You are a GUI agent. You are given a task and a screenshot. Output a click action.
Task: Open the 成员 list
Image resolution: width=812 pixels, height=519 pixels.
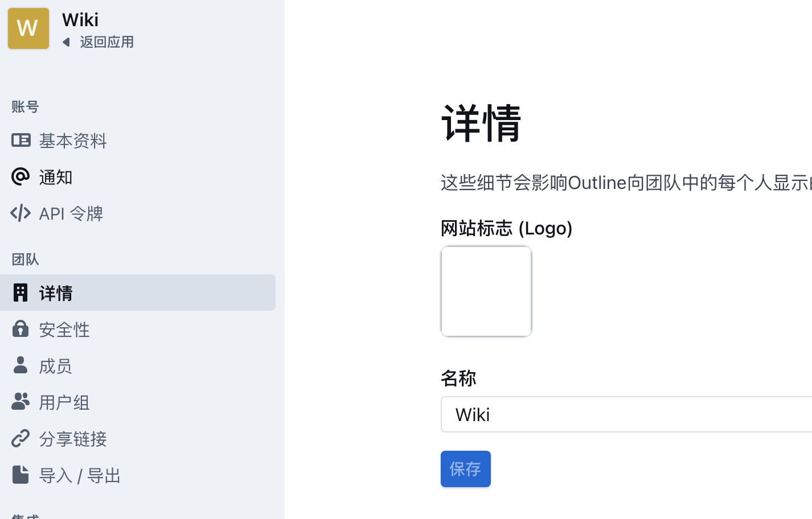(55, 366)
